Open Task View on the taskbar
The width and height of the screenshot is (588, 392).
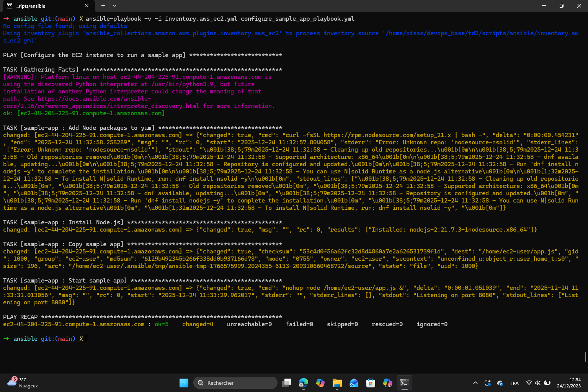click(x=287, y=382)
